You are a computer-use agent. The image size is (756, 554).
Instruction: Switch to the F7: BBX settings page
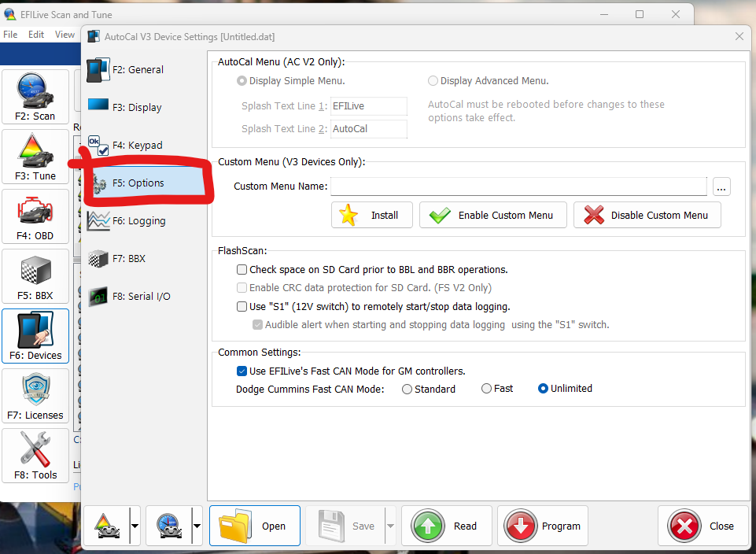[145, 258]
